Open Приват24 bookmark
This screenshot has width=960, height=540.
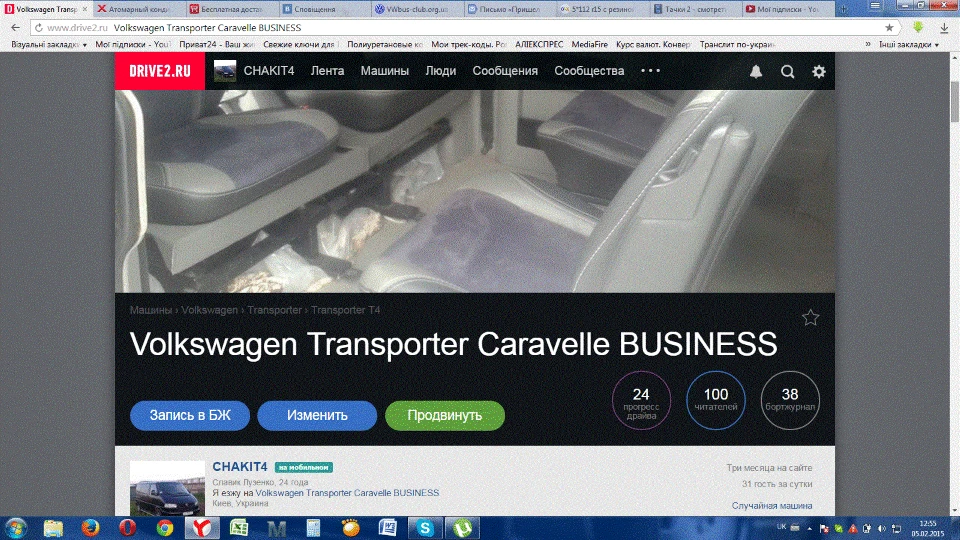click(217, 45)
